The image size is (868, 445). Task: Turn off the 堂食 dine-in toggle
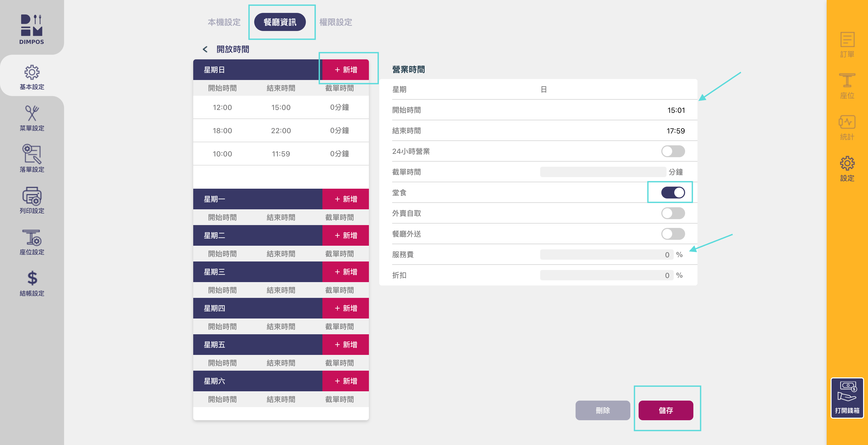tap(672, 193)
